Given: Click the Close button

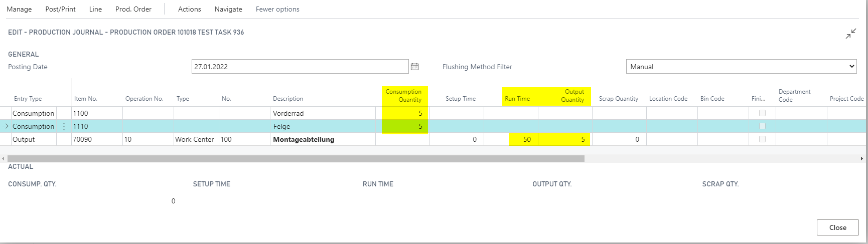Looking at the screenshot, I should tap(837, 227).
